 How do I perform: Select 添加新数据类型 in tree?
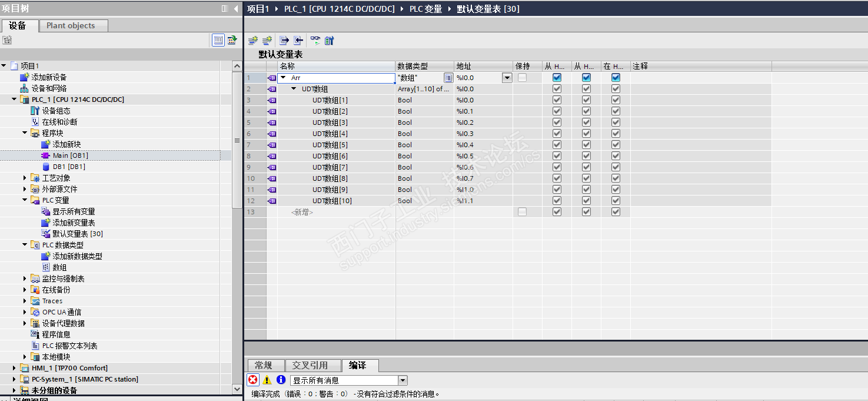(78, 256)
